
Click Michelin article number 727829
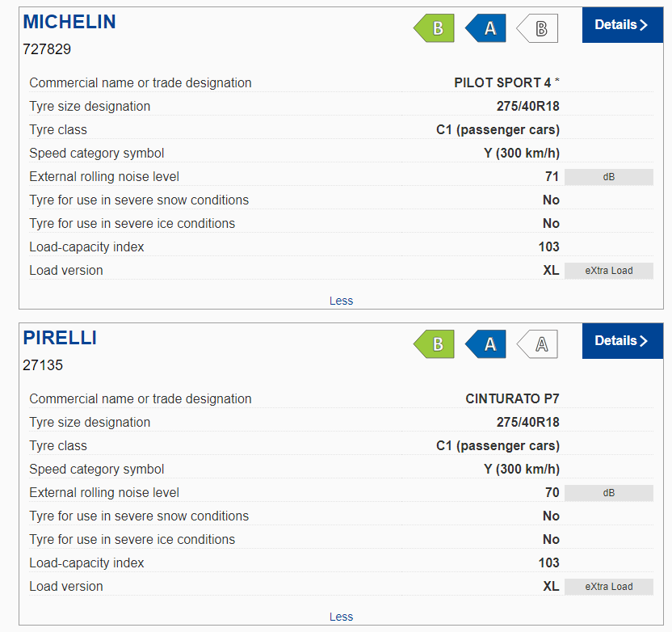tap(47, 49)
